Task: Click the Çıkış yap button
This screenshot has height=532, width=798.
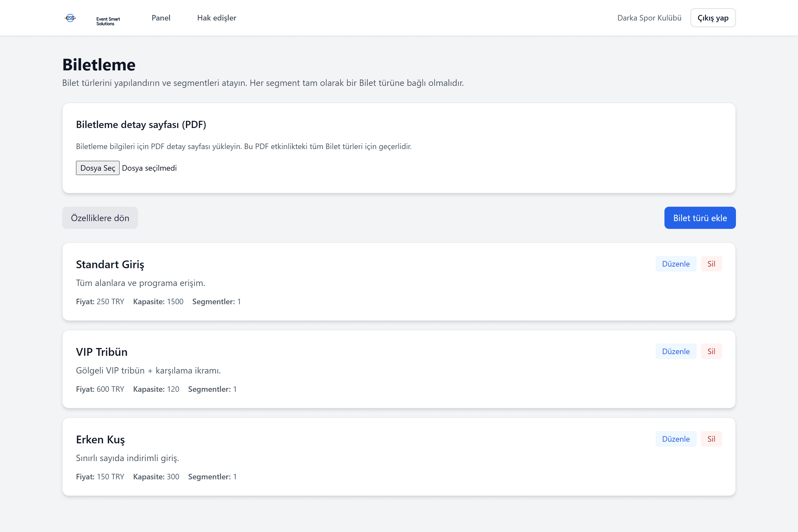Action: [713, 18]
